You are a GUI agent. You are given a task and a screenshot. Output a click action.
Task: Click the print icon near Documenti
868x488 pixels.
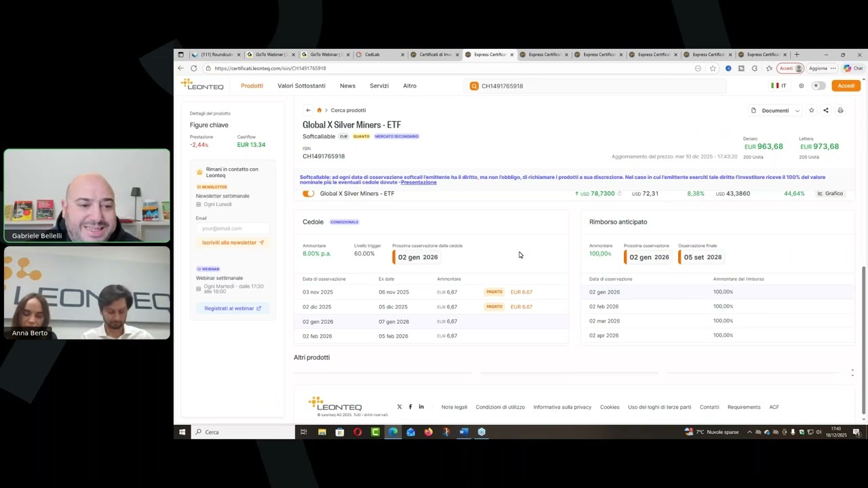840,110
